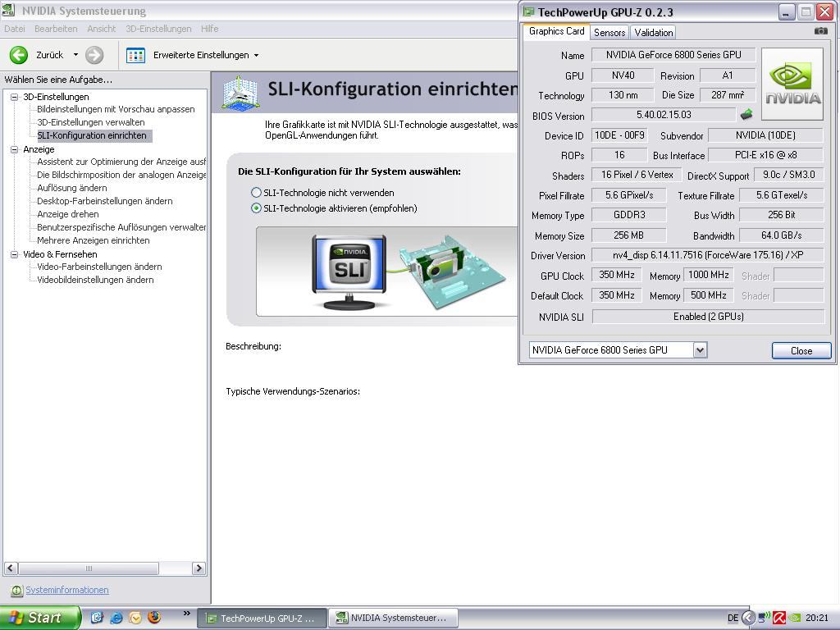The image size is (840, 630).
Task: Expand quick launch overflow chevron
Action: (x=186, y=614)
